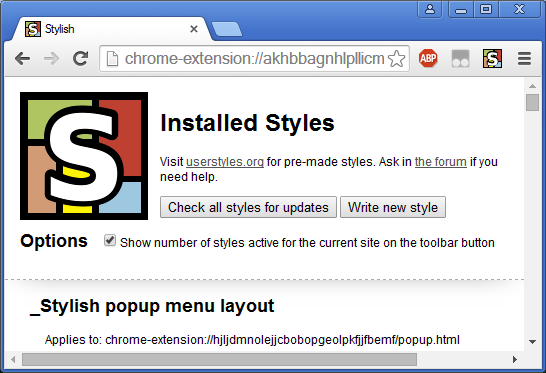Screen dimensions: 546x373
Task: Maximize the Chrome window
Action: coord(486,9)
